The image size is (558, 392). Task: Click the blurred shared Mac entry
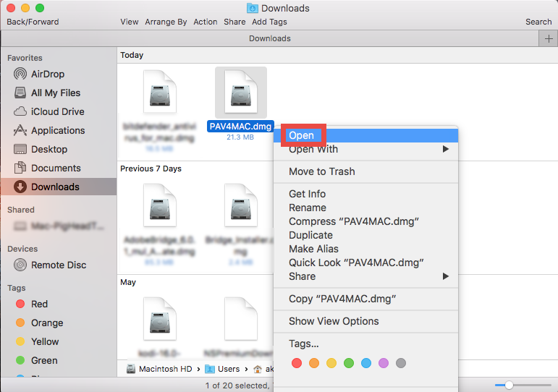click(x=59, y=226)
